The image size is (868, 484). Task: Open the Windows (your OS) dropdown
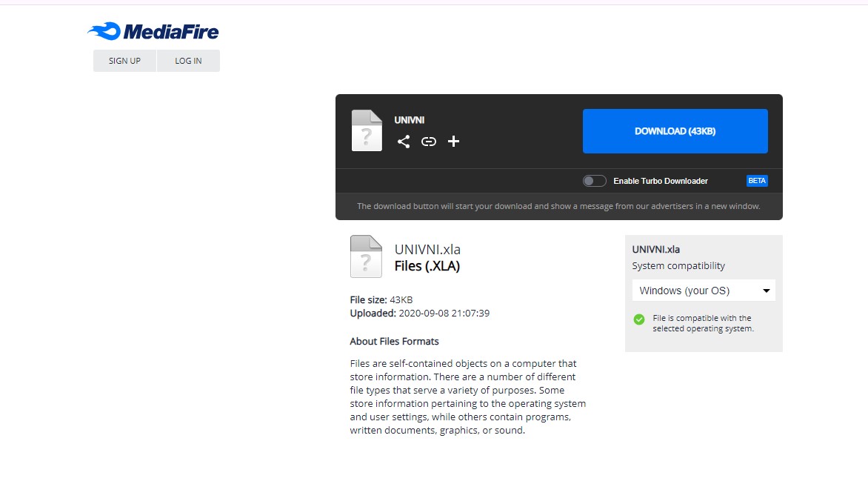pyautogui.click(x=704, y=291)
